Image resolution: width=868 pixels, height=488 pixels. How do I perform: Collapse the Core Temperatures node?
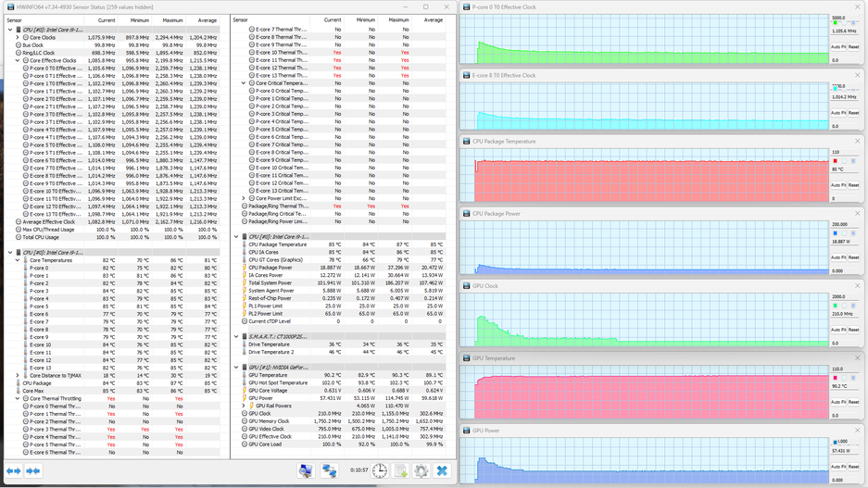coord(18,260)
